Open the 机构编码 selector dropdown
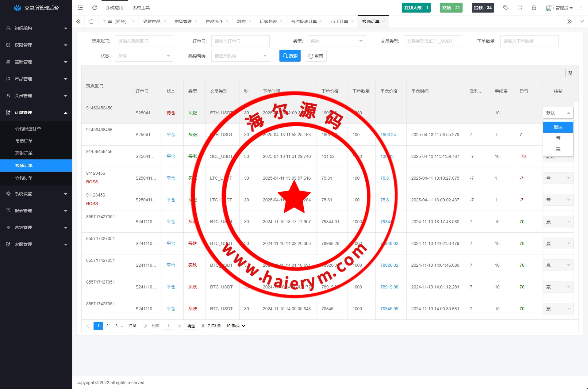Screen dimensions: 588x389 click(x=240, y=56)
